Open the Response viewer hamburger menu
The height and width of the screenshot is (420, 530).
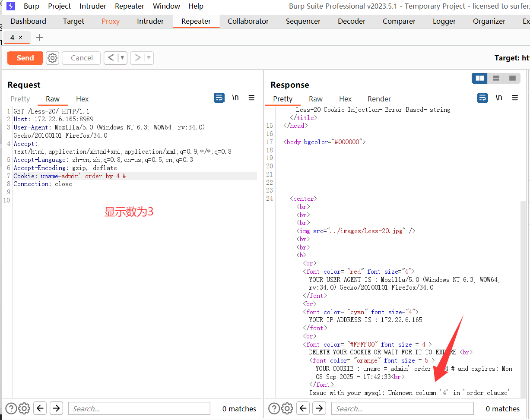[x=515, y=98]
